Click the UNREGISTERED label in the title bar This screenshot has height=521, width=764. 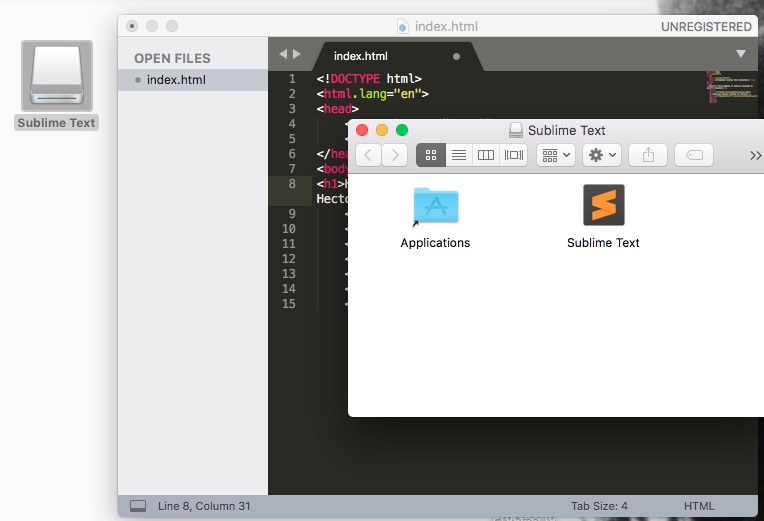pyautogui.click(x=706, y=27)
